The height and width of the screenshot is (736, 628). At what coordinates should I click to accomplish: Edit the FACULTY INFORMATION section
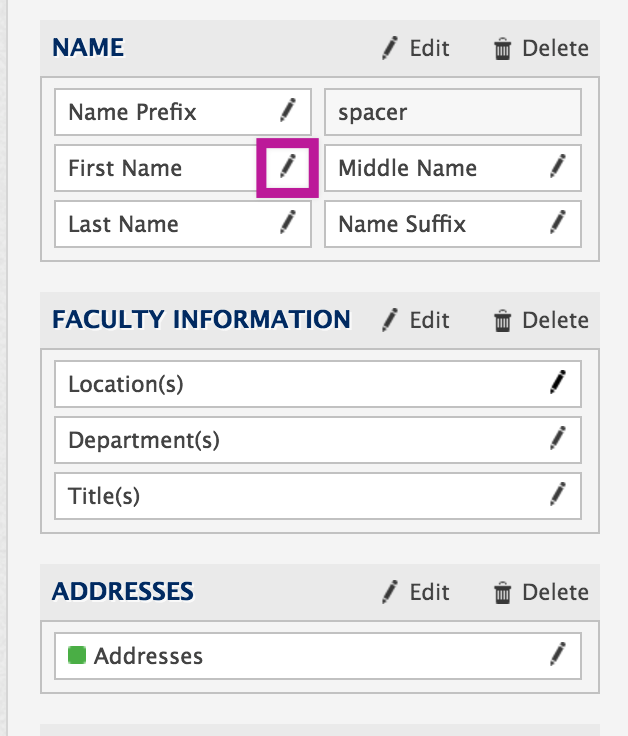(415, 320)
